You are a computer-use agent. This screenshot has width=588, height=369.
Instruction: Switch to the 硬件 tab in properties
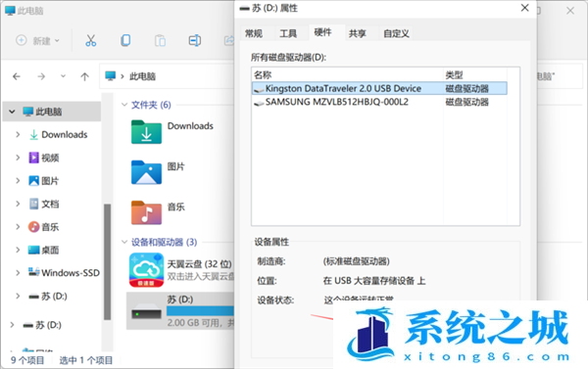pos(322,32)
